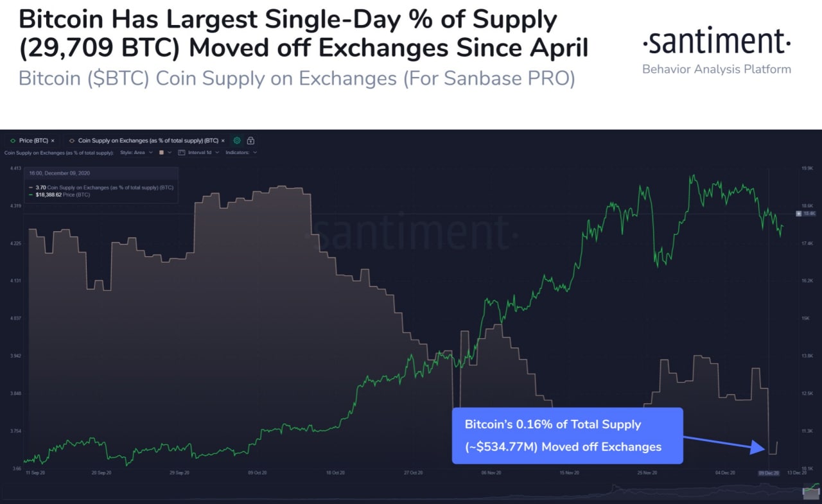This screenshot has width=822, height=504.
Task: Click the 09 Dec 20 date marker
Action: [x=768, y=473]
